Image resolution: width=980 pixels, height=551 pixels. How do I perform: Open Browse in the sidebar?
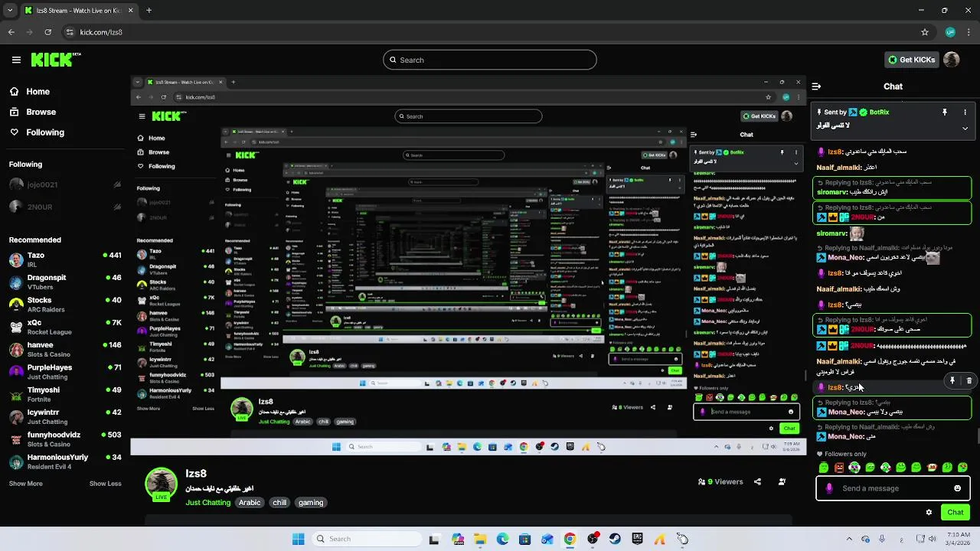click(x=33, y=112)
